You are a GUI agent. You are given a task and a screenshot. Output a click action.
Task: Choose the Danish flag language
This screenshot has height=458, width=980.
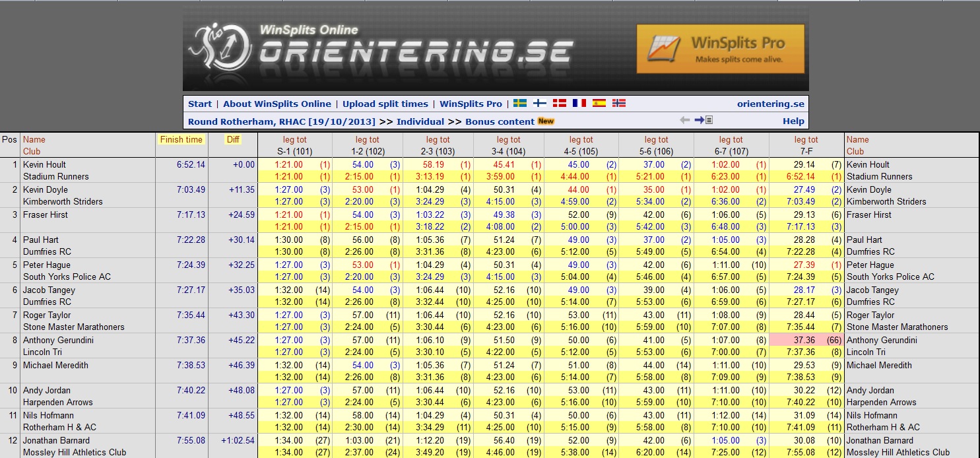[559, 104]
